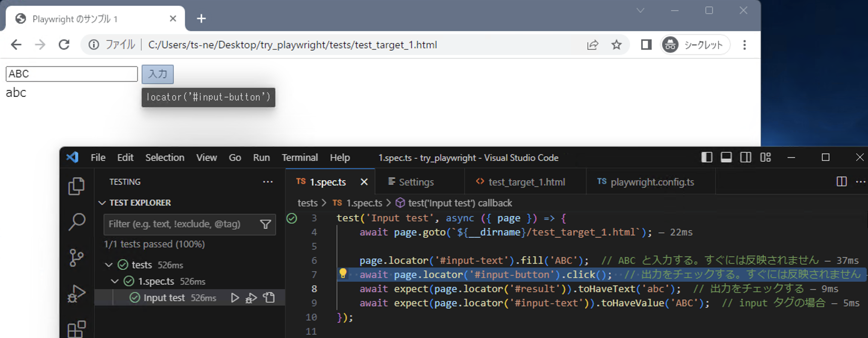The width and height of the screenshot is (868, 338).
Task: Reload the page in Chrome
Action: tap(64, 44)
